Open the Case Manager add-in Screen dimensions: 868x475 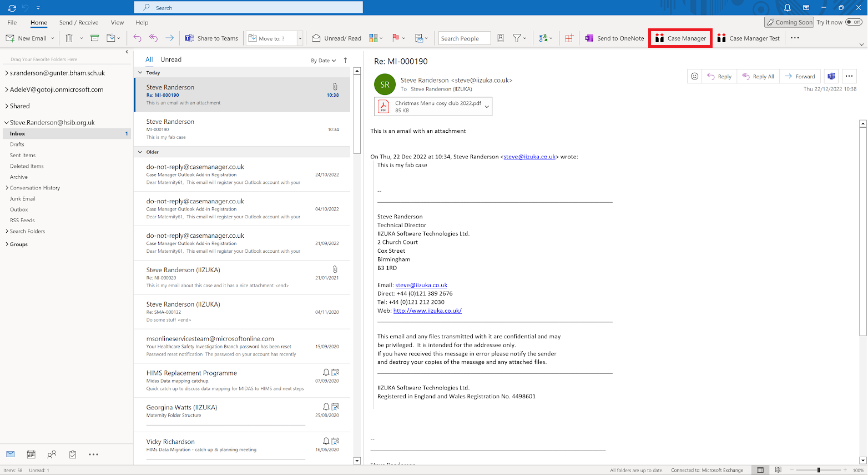680,38
